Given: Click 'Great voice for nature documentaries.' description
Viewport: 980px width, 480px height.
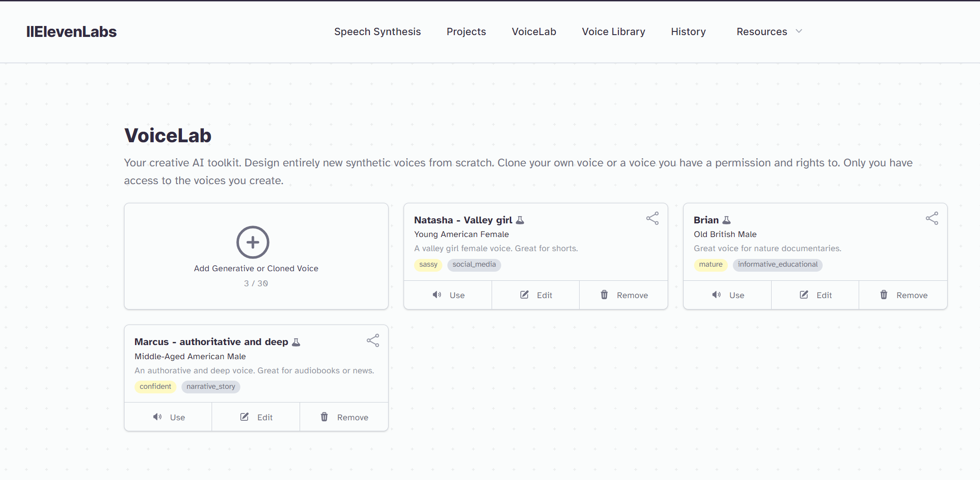Looking at the screenshot, I should tap(767, 248).
